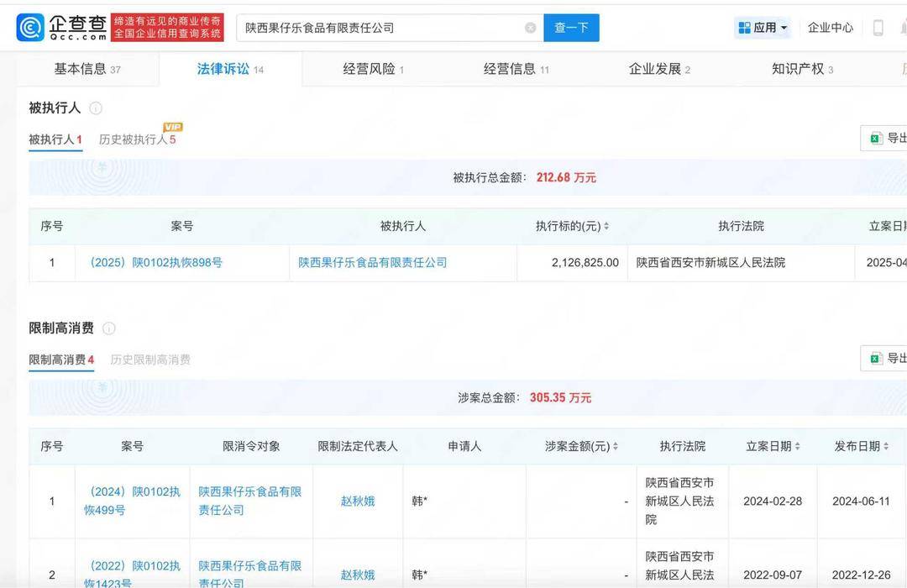Click the info icon beside 被执行人 heading
The width and height of the screenshot is (907, 588).
point(96,108)
